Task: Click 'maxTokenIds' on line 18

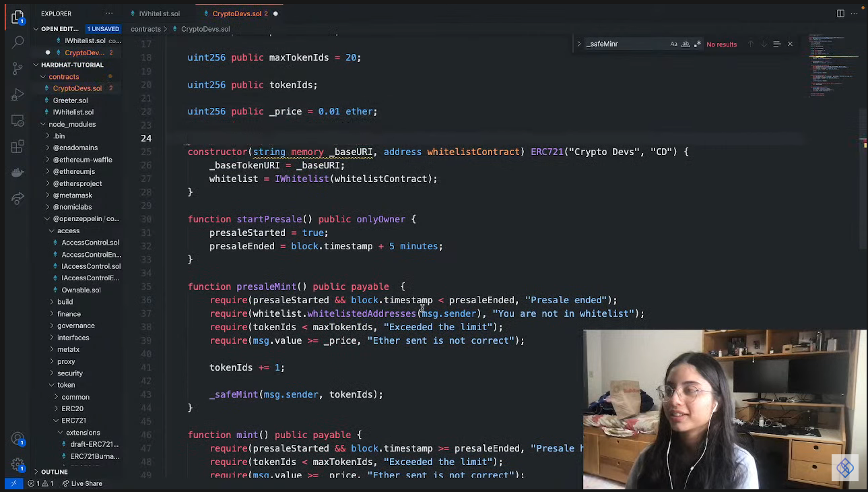Action: 299,57
